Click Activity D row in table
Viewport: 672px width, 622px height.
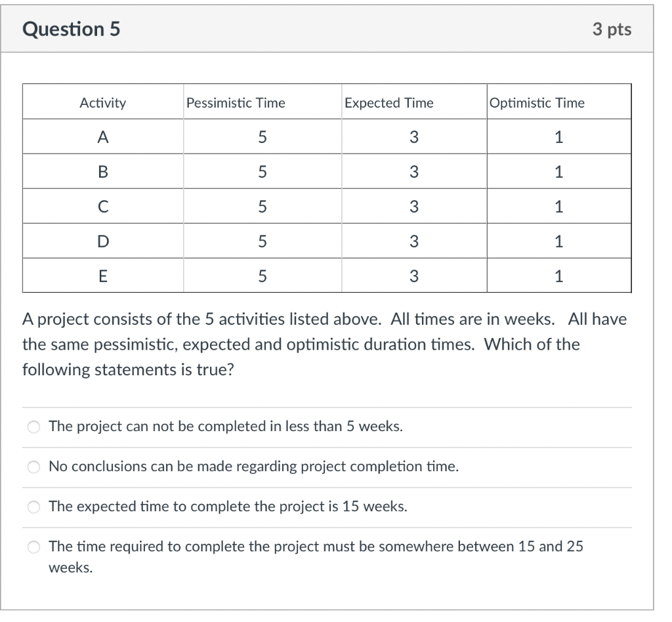[102, 241]
